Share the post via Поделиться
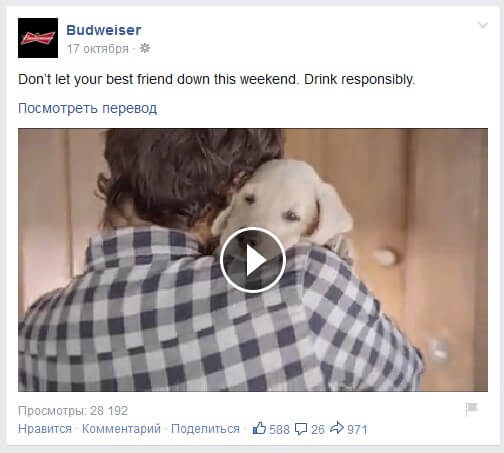 pos(205,429)
